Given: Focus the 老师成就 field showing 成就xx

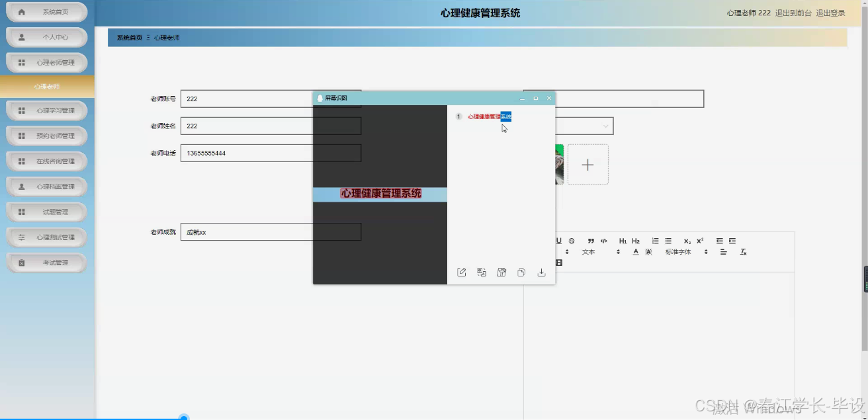Looking at the screenshot, I should [x=271, y=232].
